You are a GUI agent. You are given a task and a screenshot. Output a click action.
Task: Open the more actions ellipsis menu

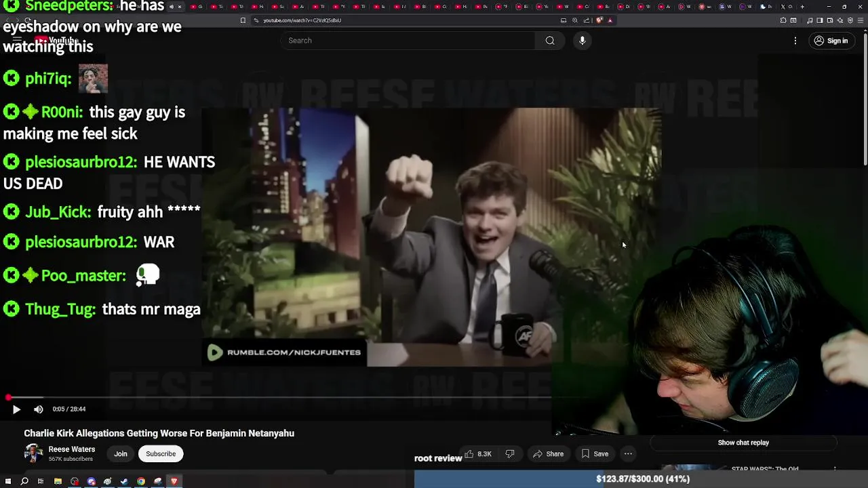(x=628, y=454)
